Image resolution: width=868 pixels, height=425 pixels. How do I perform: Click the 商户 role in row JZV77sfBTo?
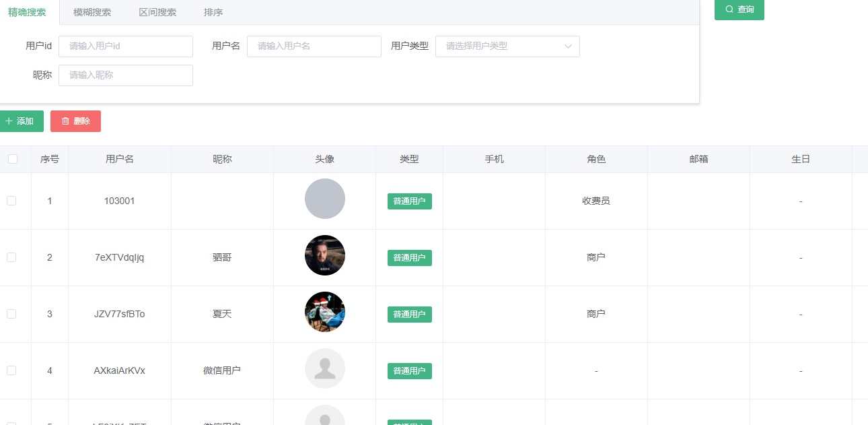pos(596,314)
